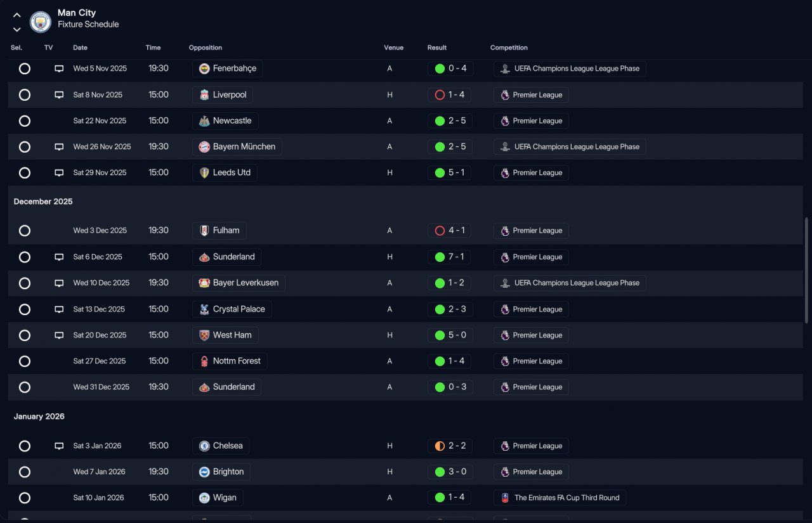Open the Crystal Palace opposition link
This screenshot has width=812, height=523.
[239, 309]
